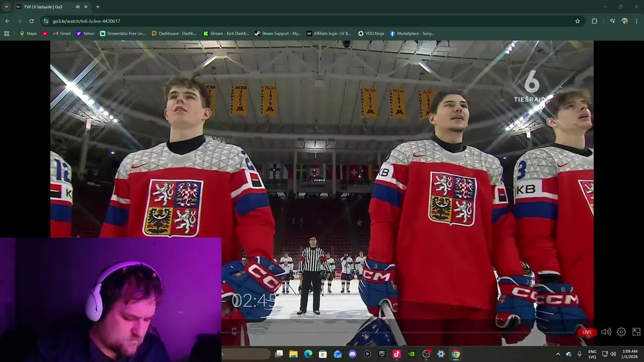Reload the Go3 page
644x362 pixels.
pos(31,21)
